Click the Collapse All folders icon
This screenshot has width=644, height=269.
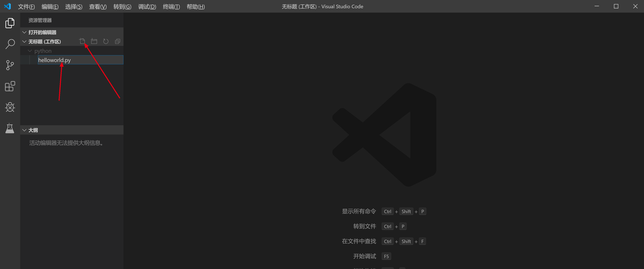[117, 41]
